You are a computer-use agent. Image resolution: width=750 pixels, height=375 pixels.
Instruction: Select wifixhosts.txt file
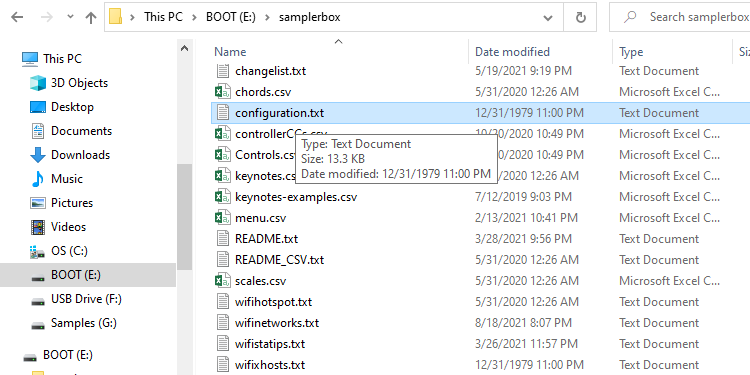point(270,365)
